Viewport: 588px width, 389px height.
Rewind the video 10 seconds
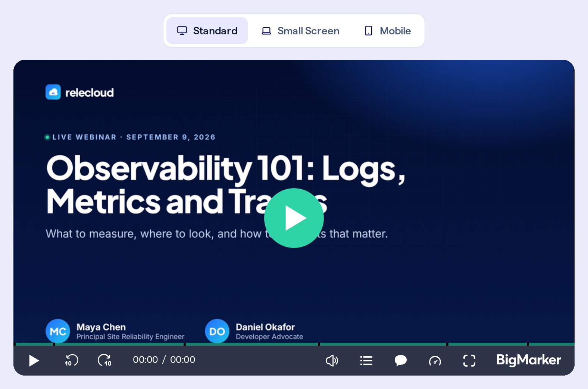(x=71, y=360)
